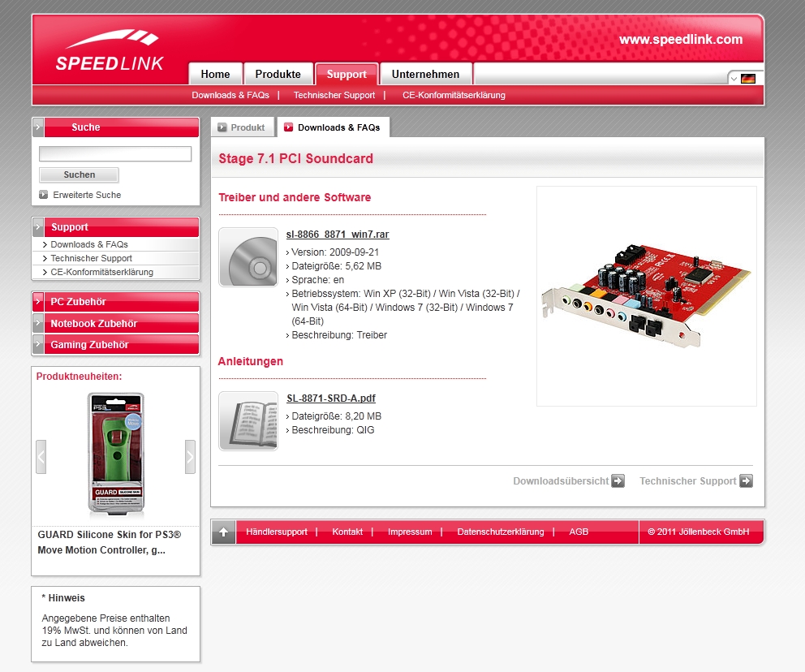This screenshot has width=805, height=672.
Task: Open AGB footer link
Action: click(579, 532)
